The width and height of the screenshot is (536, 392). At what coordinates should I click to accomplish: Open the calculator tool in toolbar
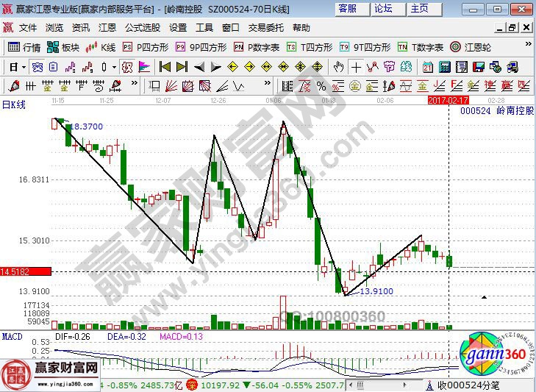[x=443, y=67]
